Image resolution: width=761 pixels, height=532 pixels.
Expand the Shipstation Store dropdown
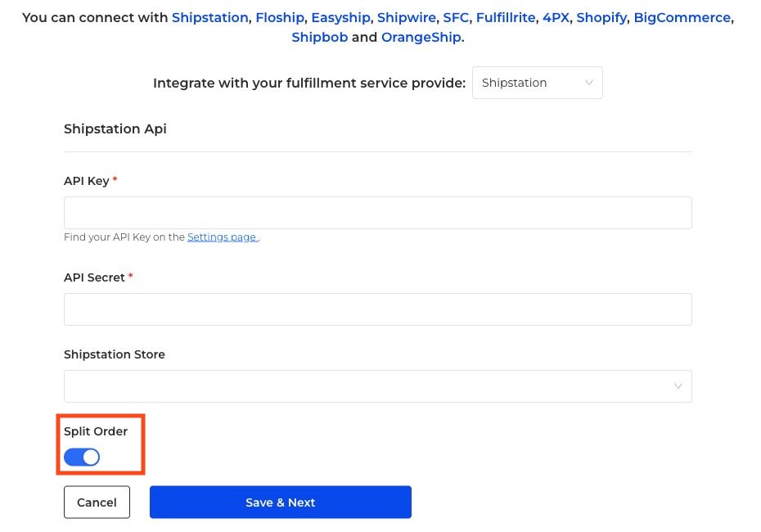(377, 386)
